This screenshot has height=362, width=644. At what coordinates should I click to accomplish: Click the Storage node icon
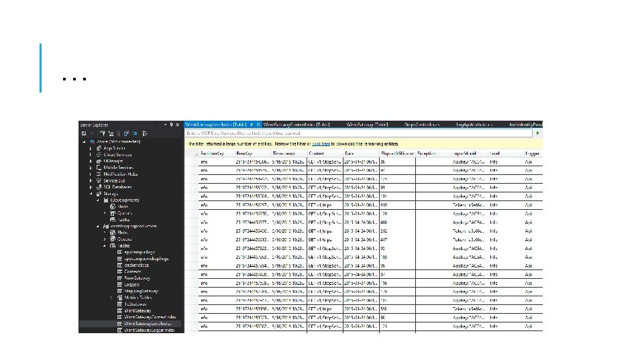tap(99, 194)
